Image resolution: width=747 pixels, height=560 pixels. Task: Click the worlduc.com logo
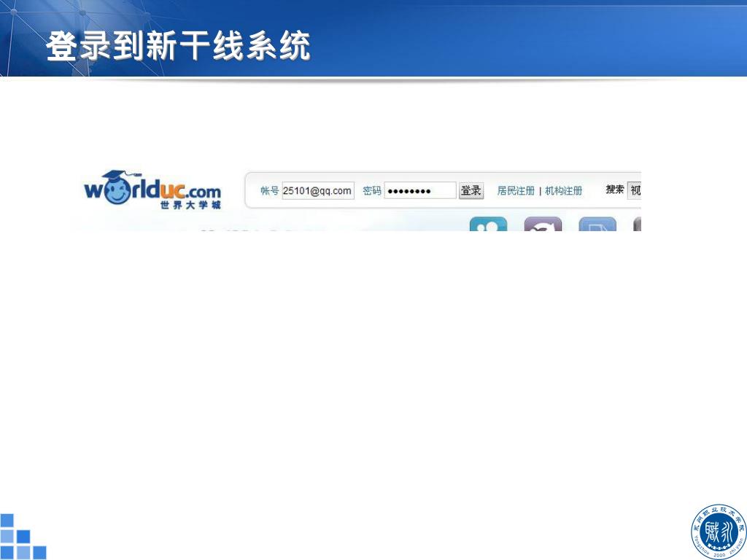point(152,190)
